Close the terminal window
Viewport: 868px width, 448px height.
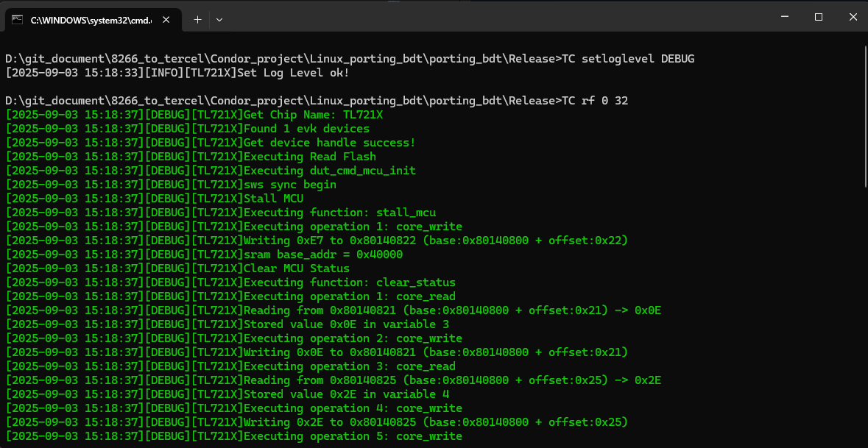tap(851, 17)
